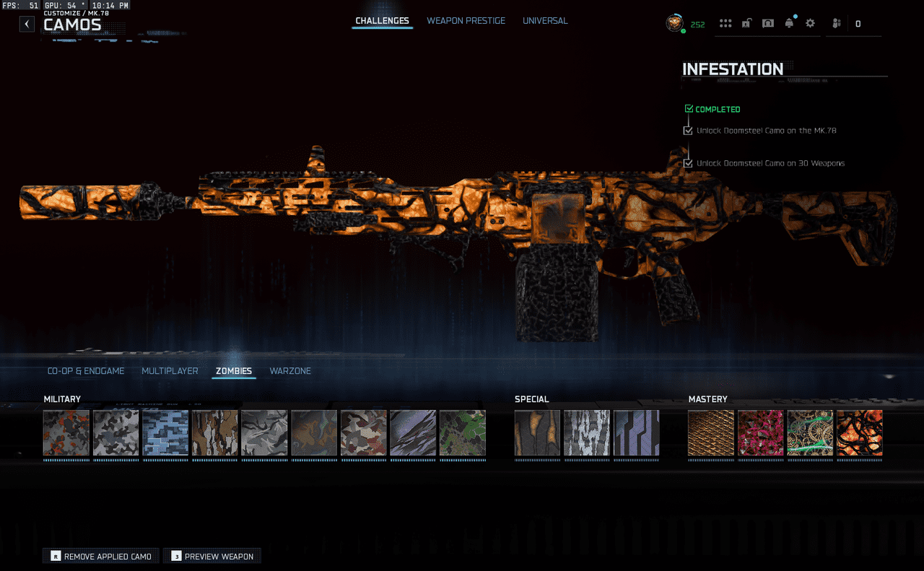This screenshot has width=924, height=571.
Task: Click the Doomsteel Camo on 30 Weapons checkbox
Action: (x=688, y=163)
